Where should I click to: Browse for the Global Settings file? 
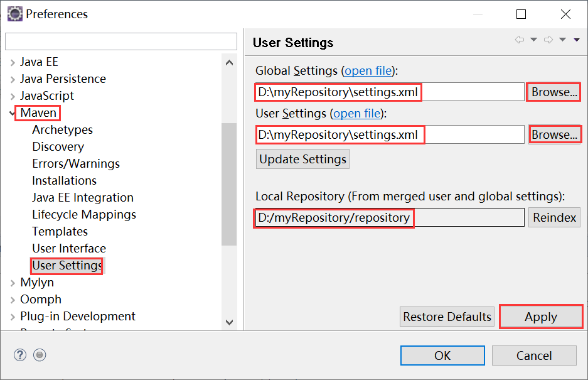tap(554, 92)
